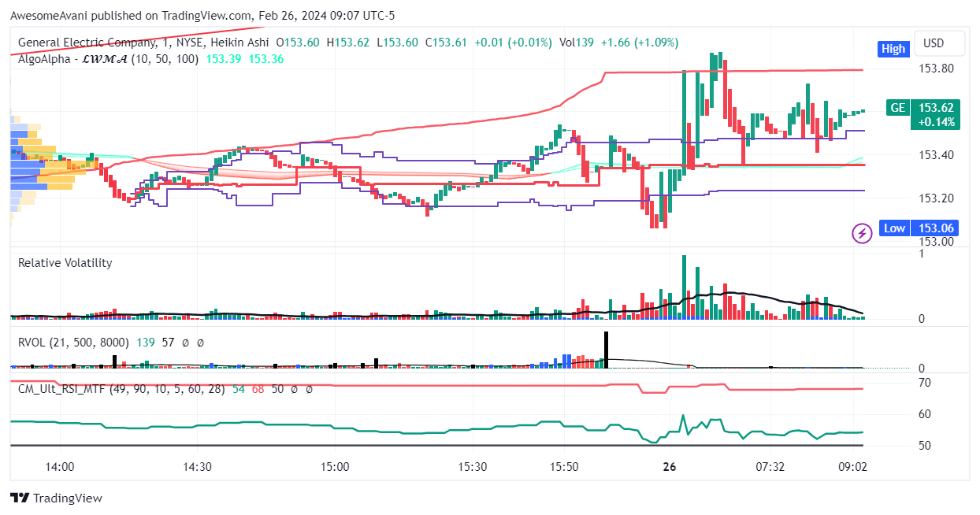Click the RSI axis value 50

point(925,446)
